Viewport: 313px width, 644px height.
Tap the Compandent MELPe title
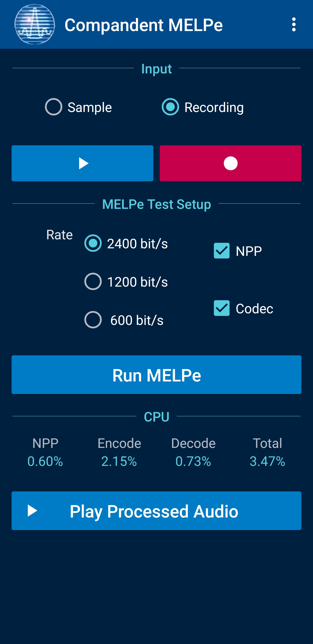(143, 25)
